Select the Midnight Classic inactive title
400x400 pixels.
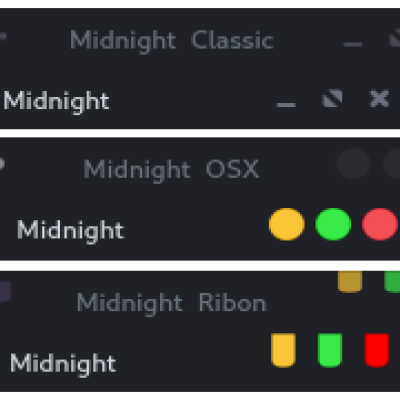(x=172, y=41)
